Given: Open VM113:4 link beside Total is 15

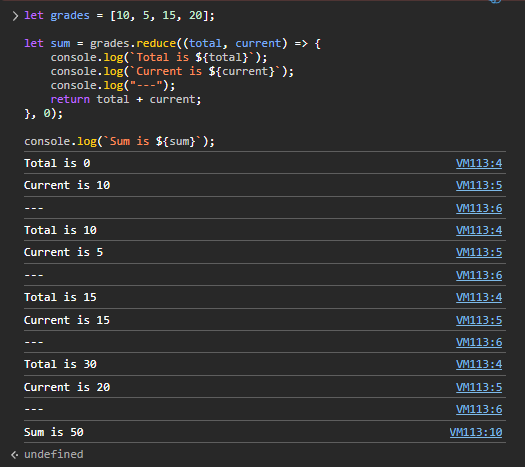Looking at the screenshot, I should tap(479, 297).
